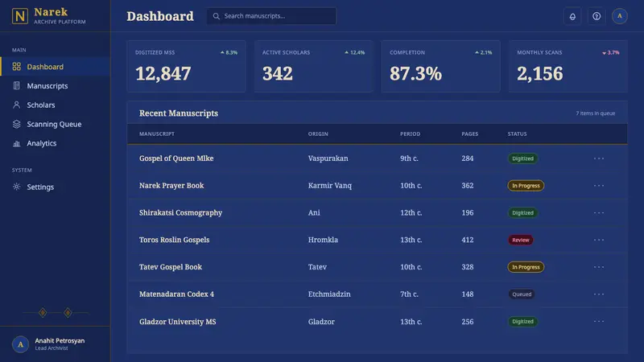
Task: Click Anahit Petrosyan name in sidebar
Action: [60, 340]
